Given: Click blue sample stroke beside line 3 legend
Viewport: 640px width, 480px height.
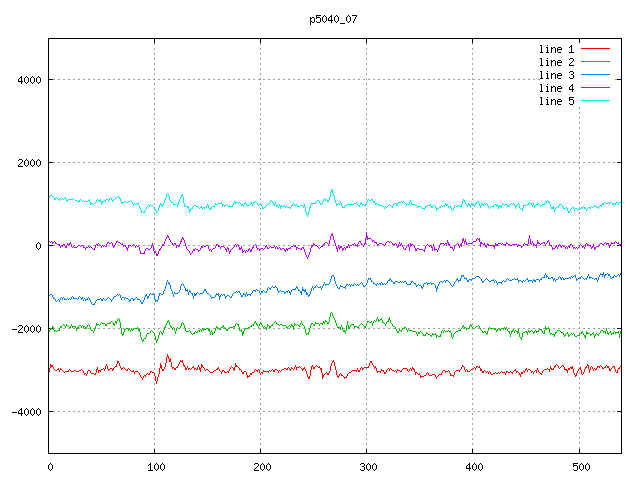Looking at the screenshot, I should point(595,75).
